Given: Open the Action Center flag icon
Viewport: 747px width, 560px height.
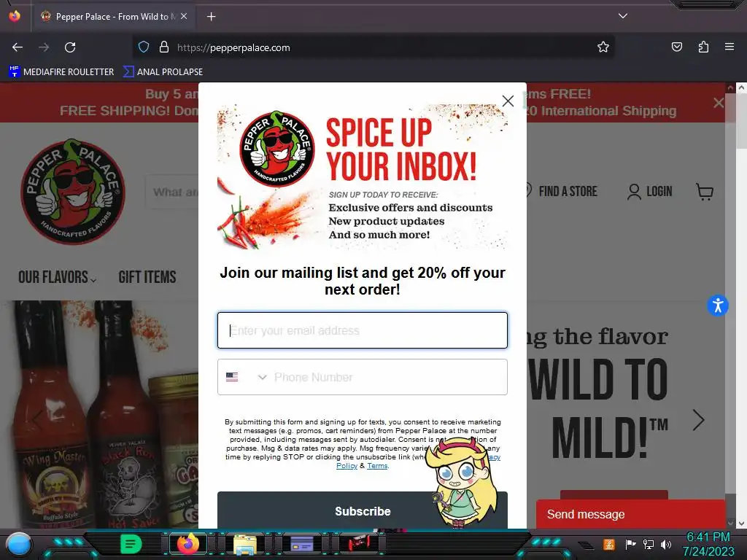Looking at the screenshot, I should click(x=630, y=544).
